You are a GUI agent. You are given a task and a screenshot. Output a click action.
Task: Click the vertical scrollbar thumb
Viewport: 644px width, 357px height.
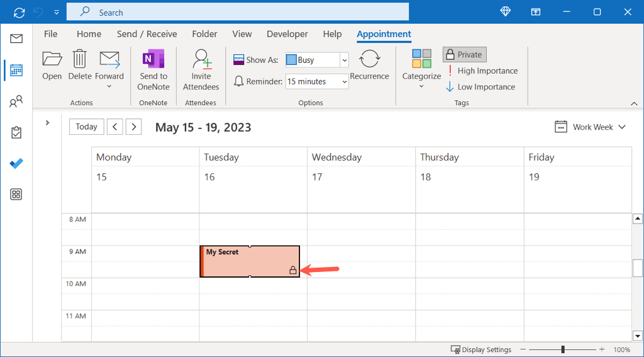pos(638,268)
